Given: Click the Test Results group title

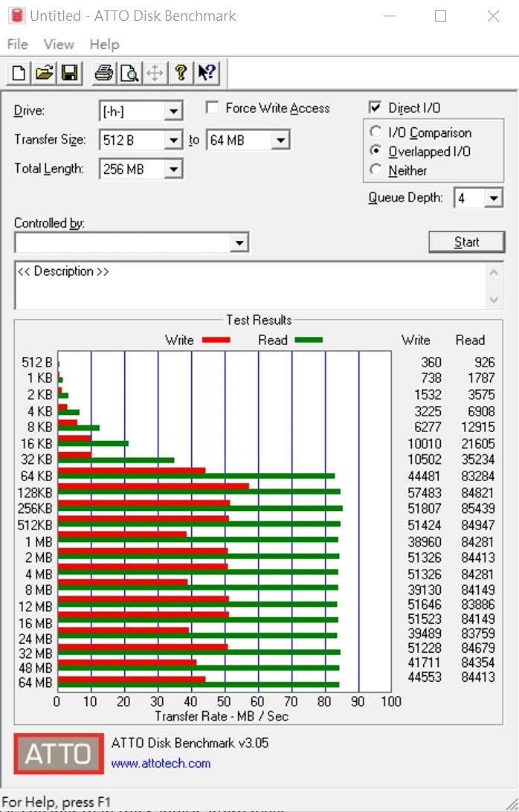Looking at the screenshot, I should click(x=259, y=320).
